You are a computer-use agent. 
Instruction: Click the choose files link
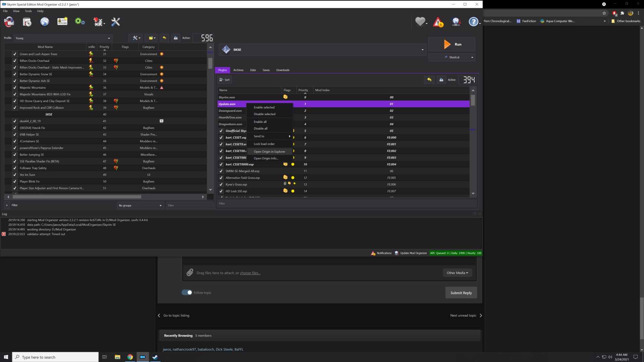pos(250,273)
